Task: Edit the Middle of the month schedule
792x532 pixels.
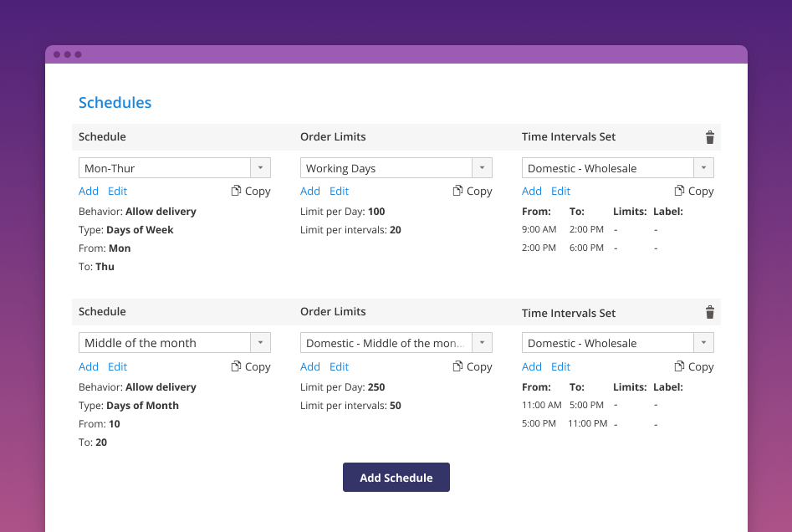Action: 118,366
